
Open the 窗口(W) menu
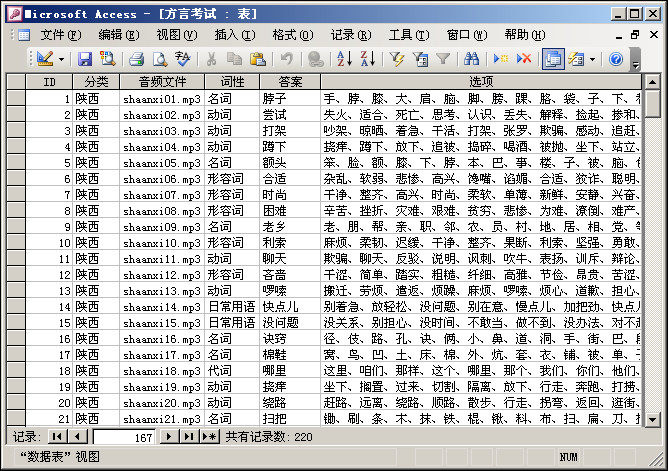[467, 35]
